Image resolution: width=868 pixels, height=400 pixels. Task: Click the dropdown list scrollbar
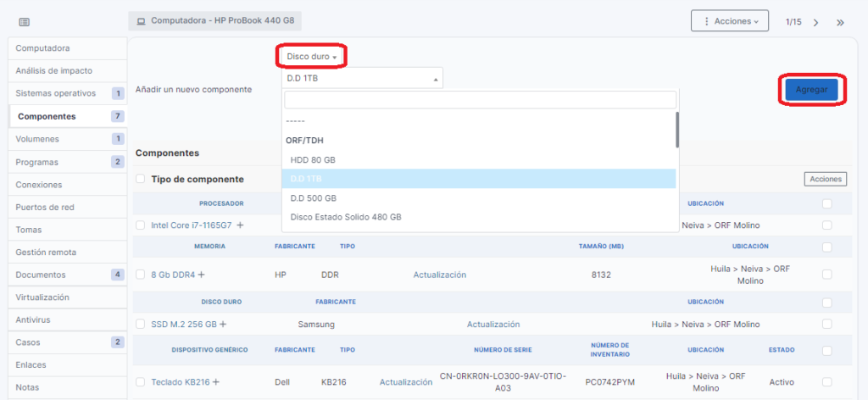(676, 130)
